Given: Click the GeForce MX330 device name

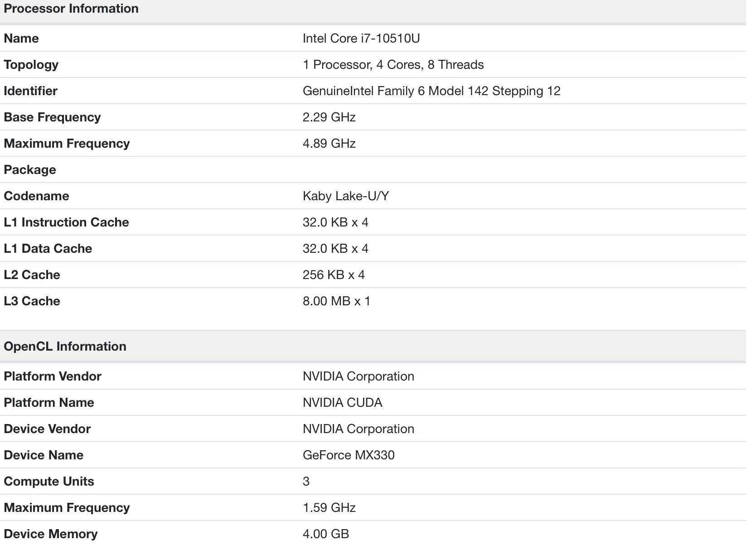Looking at the screenshot, I should 348,455.
